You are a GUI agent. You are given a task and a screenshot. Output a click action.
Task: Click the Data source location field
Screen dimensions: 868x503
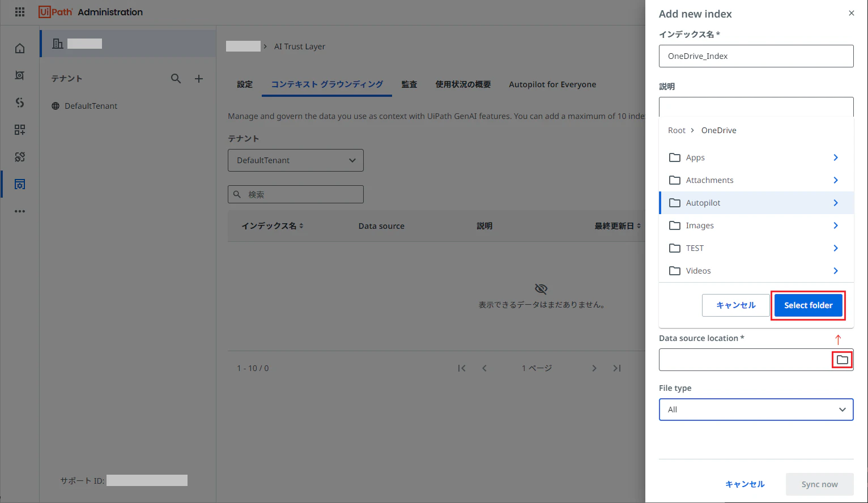click(756, 360)
